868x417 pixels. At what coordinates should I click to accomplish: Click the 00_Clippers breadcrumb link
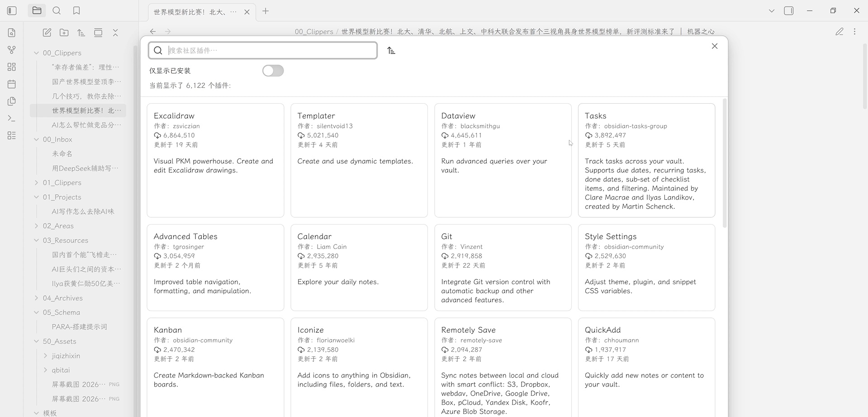314,32
